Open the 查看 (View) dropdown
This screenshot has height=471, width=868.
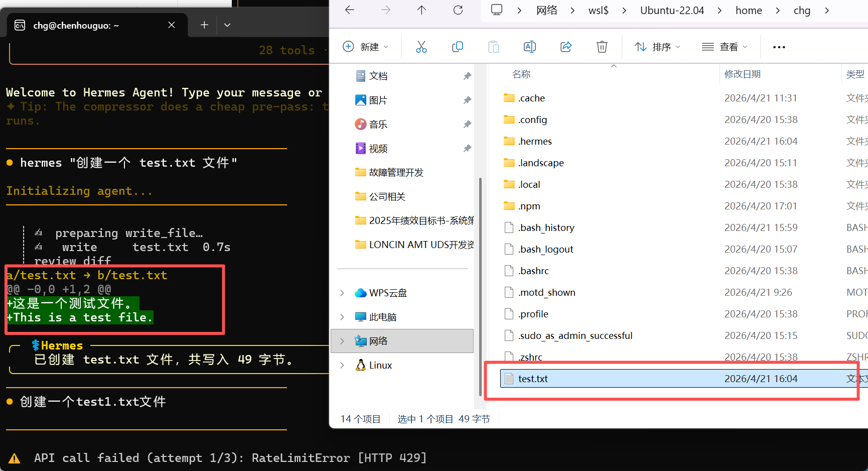725,47
